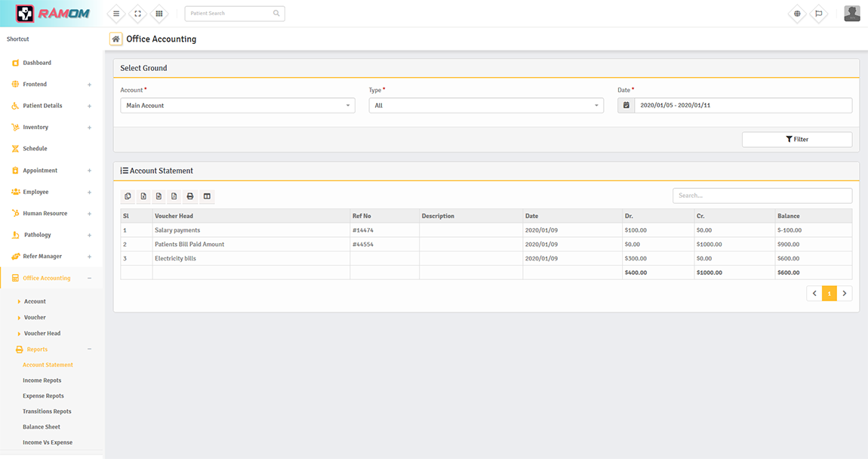This screenshot has height=459, width=868.
Task: Click the home icon beside Office Accounting
Action: tap(115, 39)
